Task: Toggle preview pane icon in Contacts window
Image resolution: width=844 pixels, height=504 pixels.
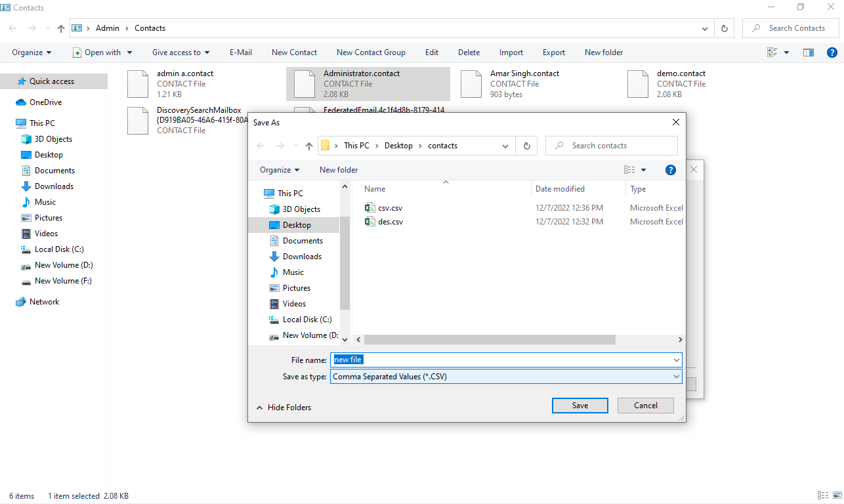Action: 809,52
